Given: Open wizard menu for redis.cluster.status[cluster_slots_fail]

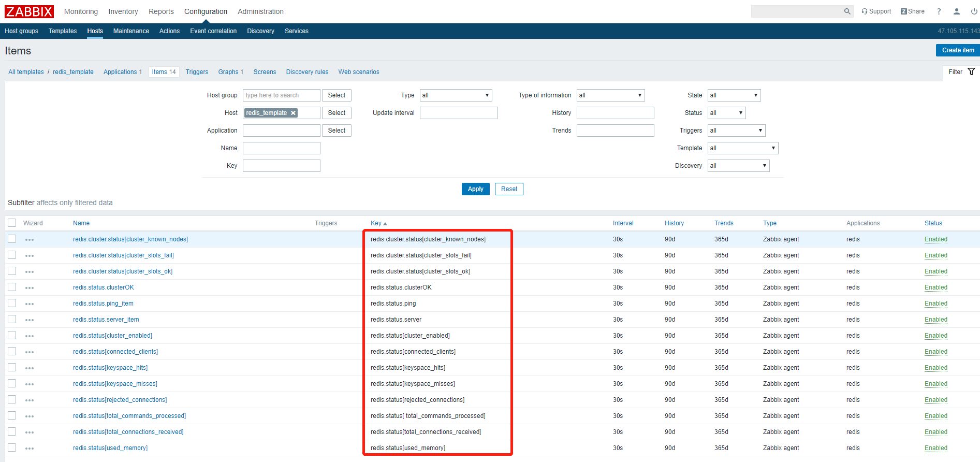Looking at the screenshot, I should coord(30,256).
